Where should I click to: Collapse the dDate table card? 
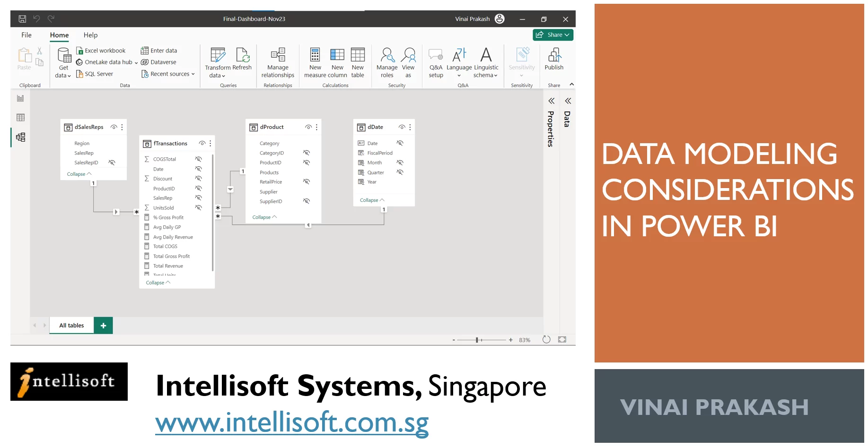click(x=372, y=200)
